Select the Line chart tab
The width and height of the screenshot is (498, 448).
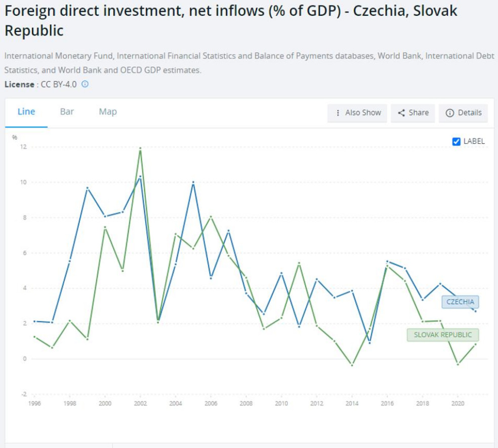[x=26, y=112]
